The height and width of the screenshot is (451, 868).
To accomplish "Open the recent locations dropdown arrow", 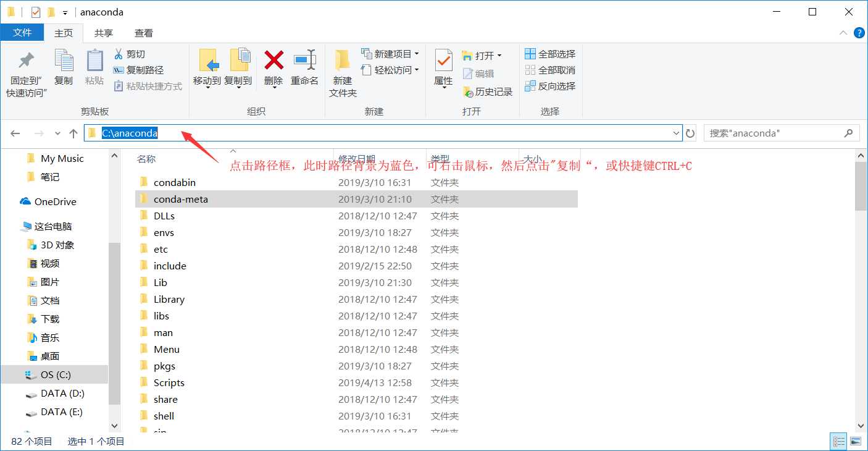I will click(x=57, y=133).
